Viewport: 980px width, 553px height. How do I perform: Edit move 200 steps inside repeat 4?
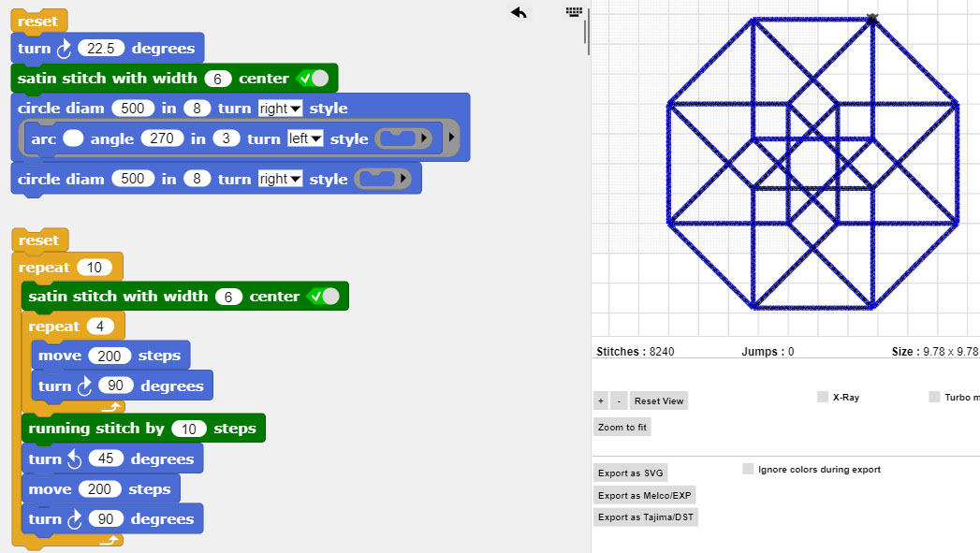point(110,356)
